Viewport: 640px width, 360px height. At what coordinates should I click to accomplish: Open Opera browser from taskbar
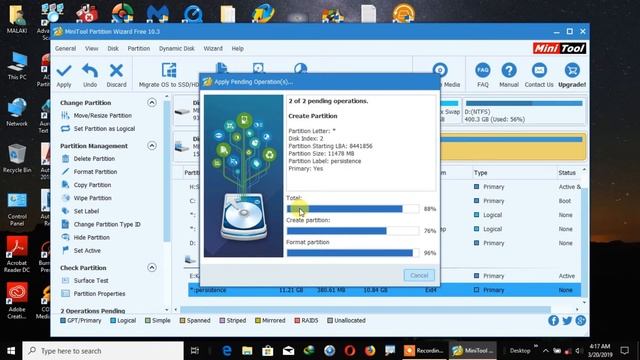pyautogui.click(x=349, y=351)
